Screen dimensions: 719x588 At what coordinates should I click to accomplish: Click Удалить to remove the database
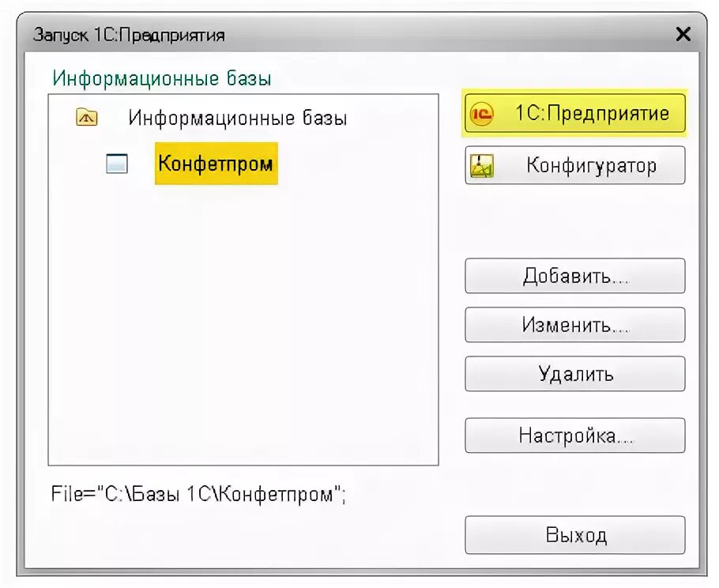coord(575,375)
